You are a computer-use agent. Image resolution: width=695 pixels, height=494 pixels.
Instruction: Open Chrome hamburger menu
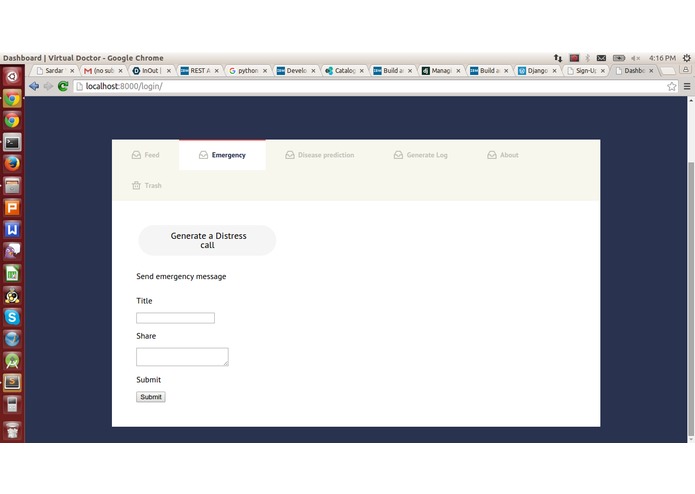(x=687, y=86)
